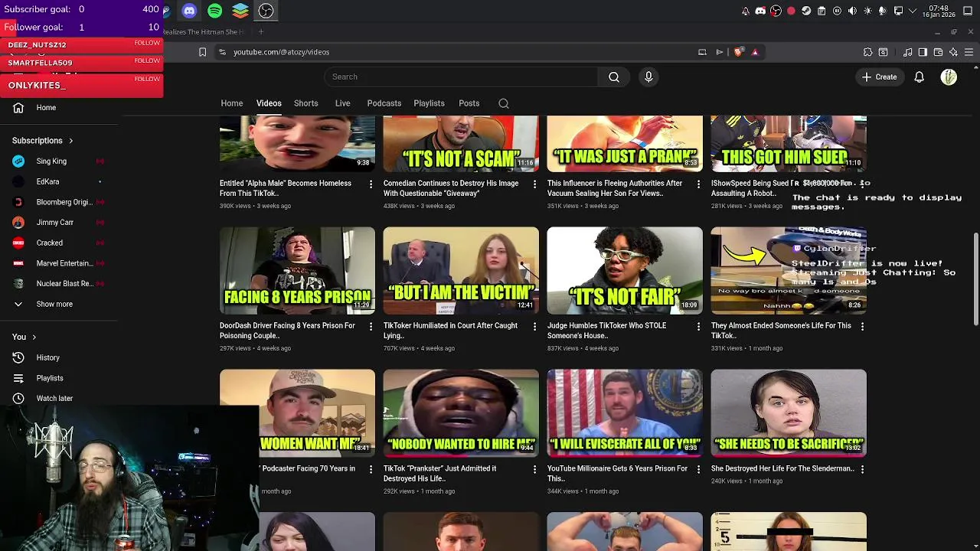The height and width of the screenshot is (551, 980).
Task: Open options for Judge Humbles TikToker video
Action: (698, 327)
